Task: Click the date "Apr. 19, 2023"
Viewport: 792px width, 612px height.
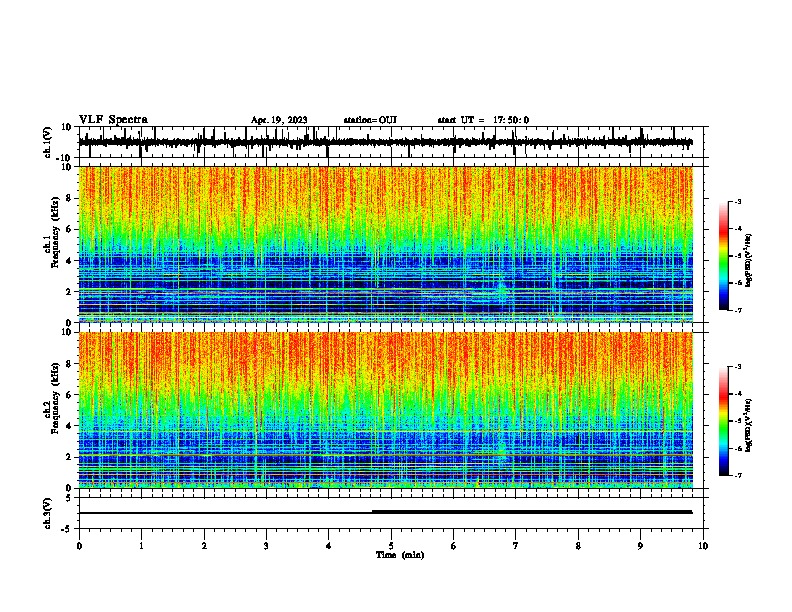Action: (x=279, y=120)
